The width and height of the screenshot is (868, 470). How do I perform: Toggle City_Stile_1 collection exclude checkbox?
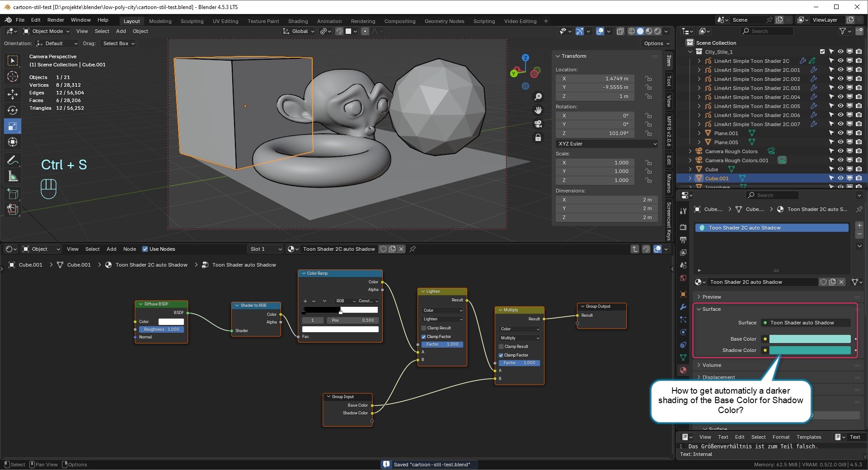click(x=822, y=52)
